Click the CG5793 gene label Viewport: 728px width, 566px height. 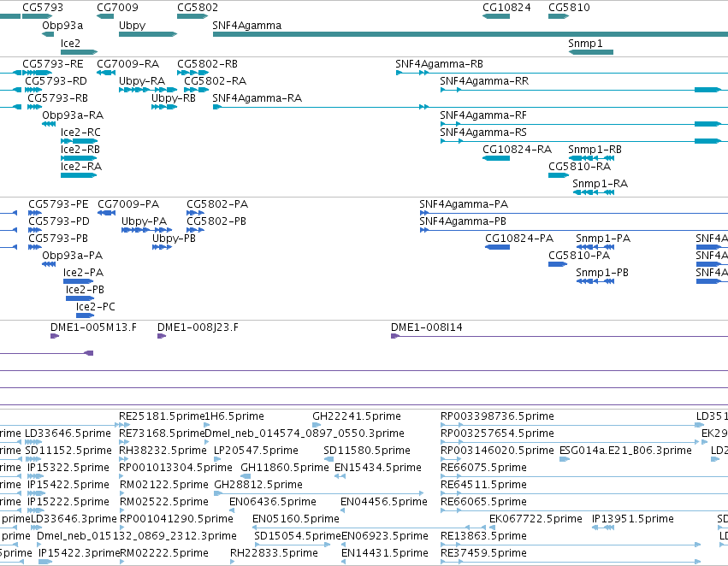point(43,8)
